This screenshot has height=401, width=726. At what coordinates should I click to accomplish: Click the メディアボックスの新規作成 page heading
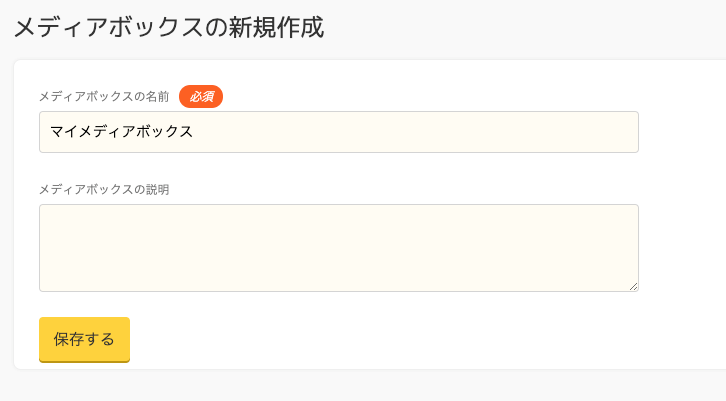168,27
